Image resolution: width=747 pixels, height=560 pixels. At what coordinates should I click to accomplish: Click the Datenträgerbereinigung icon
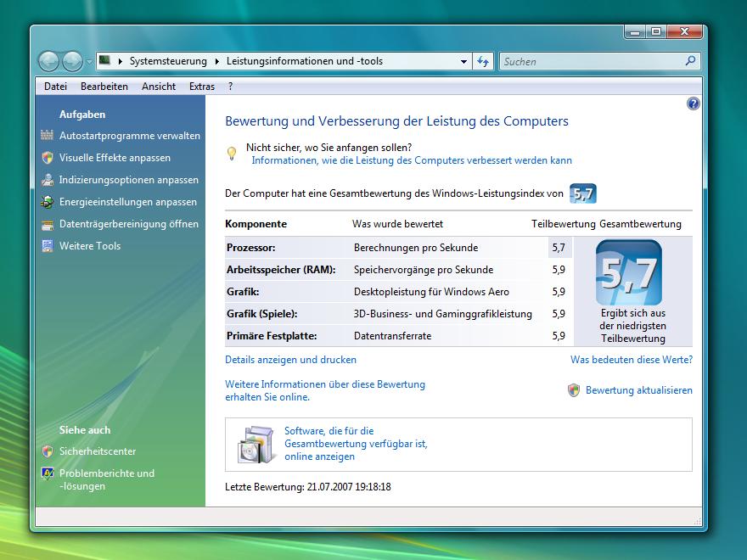(x=48, y=224)
